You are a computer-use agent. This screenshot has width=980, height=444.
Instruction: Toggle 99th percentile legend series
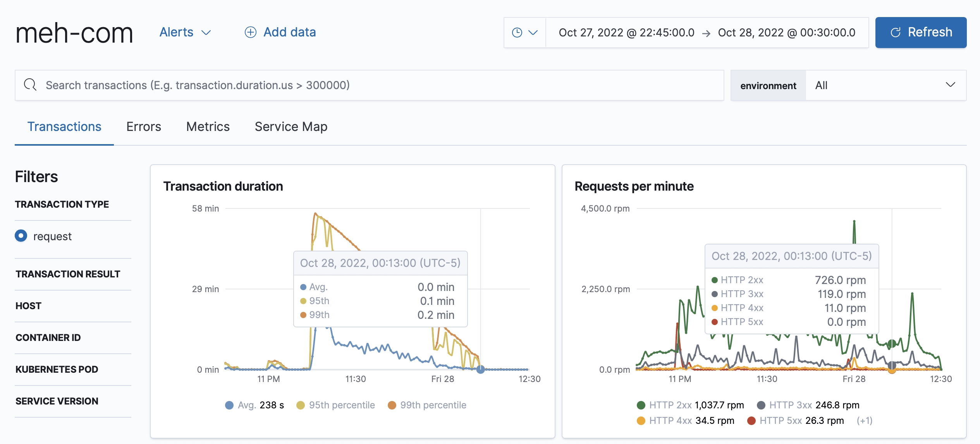click(x=427, y=405)
